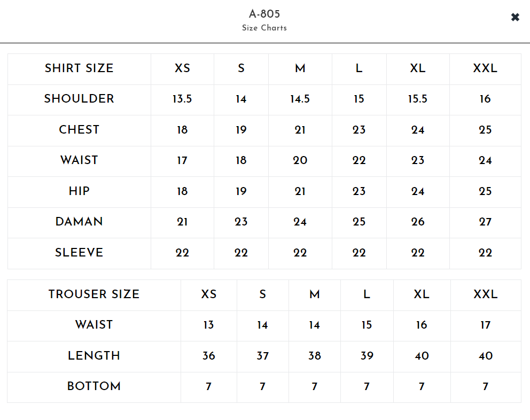Click shirt waist value 20 for size M
530x420 pixels.
coord(300,161)
